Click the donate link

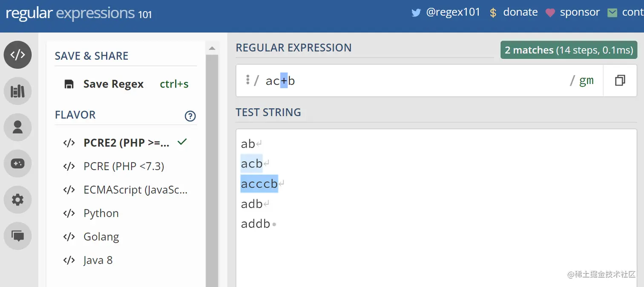(520, 12)
